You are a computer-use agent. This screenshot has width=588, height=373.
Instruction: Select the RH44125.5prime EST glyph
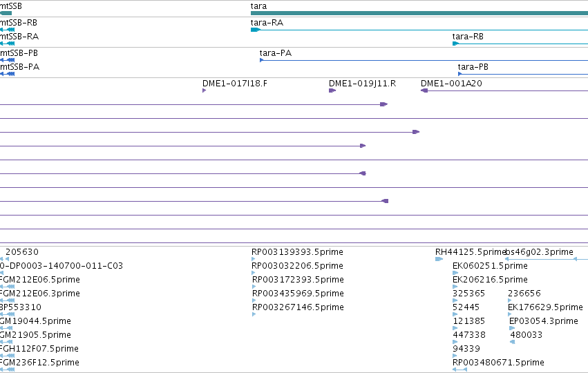click(x=439, y=259)
